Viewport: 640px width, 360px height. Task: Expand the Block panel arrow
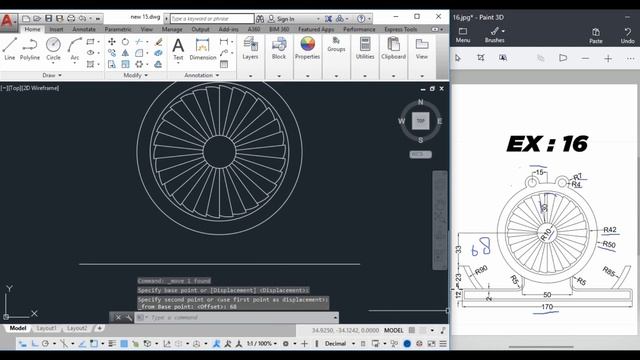(x=279, y=76)
